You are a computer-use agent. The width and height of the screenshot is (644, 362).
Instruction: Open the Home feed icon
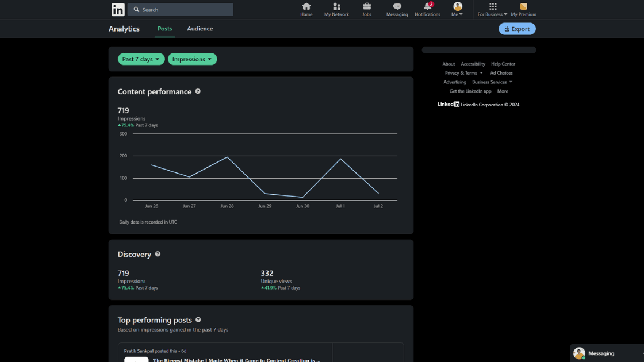coord(306,7)
